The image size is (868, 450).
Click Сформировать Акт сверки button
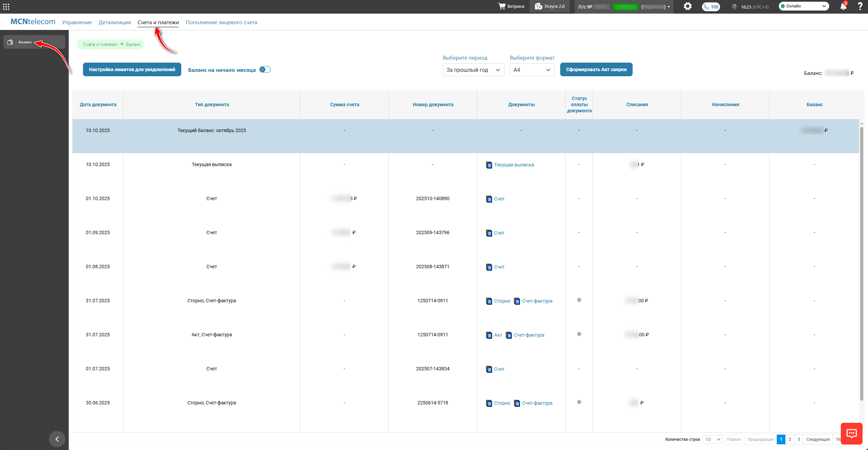point(596,69)
